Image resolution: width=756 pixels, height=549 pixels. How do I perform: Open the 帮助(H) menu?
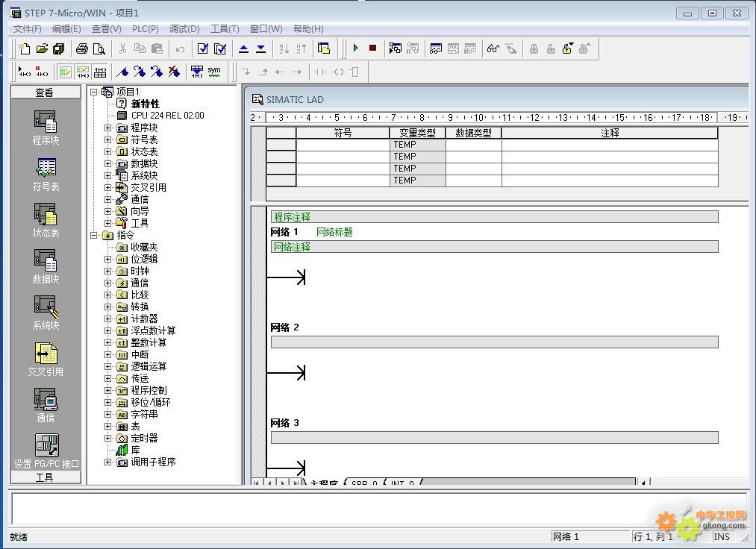tap(308, 29)
